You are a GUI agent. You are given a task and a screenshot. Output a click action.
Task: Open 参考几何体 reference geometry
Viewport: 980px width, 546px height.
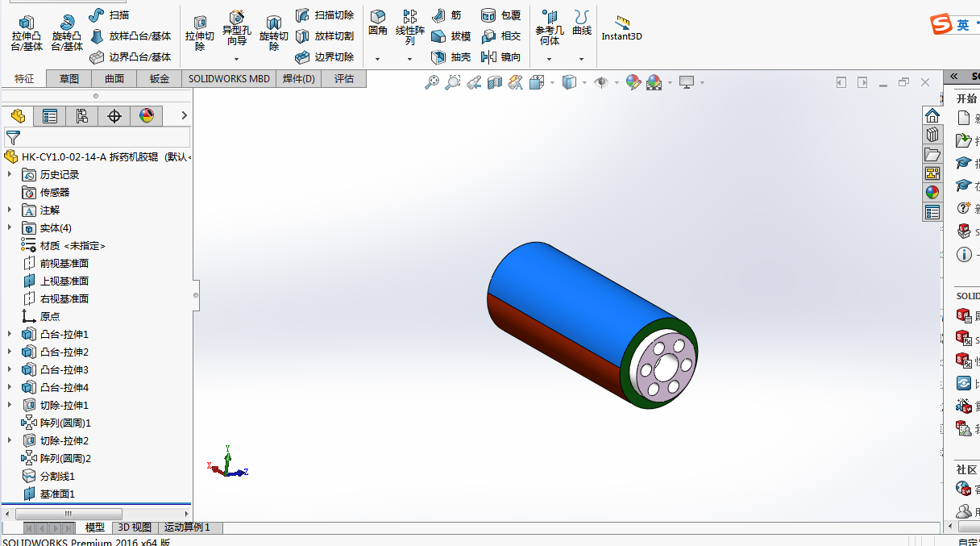(550, 28)
